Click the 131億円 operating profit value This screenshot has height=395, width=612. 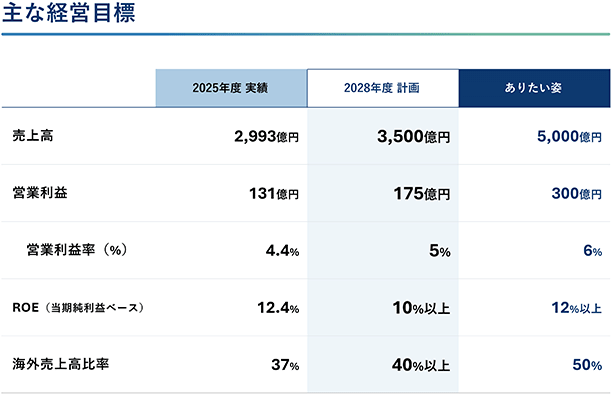274,193
